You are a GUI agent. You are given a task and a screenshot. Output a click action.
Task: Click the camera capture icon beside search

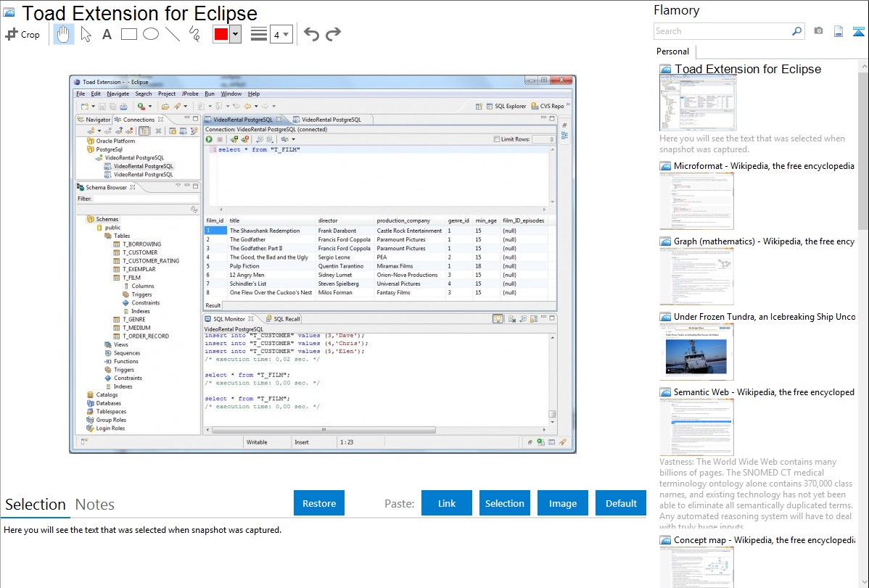(818, 31)
